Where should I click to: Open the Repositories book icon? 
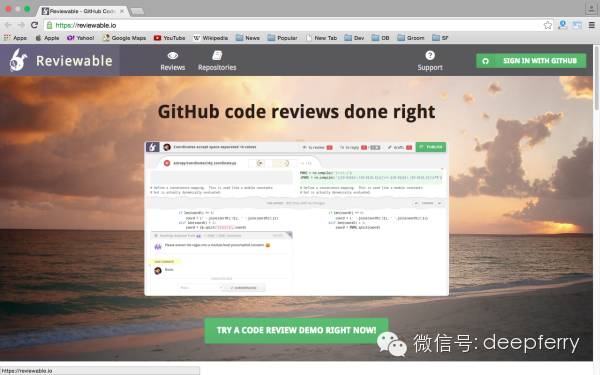pyautogui.click(x=217, y=56)
